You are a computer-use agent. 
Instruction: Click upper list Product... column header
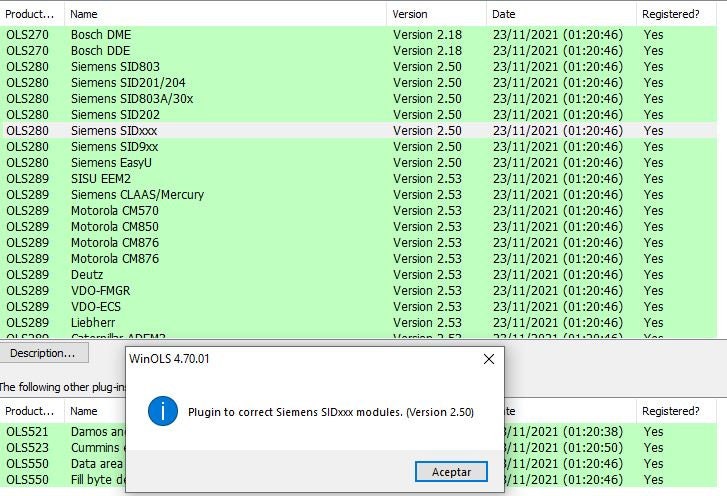30,14
